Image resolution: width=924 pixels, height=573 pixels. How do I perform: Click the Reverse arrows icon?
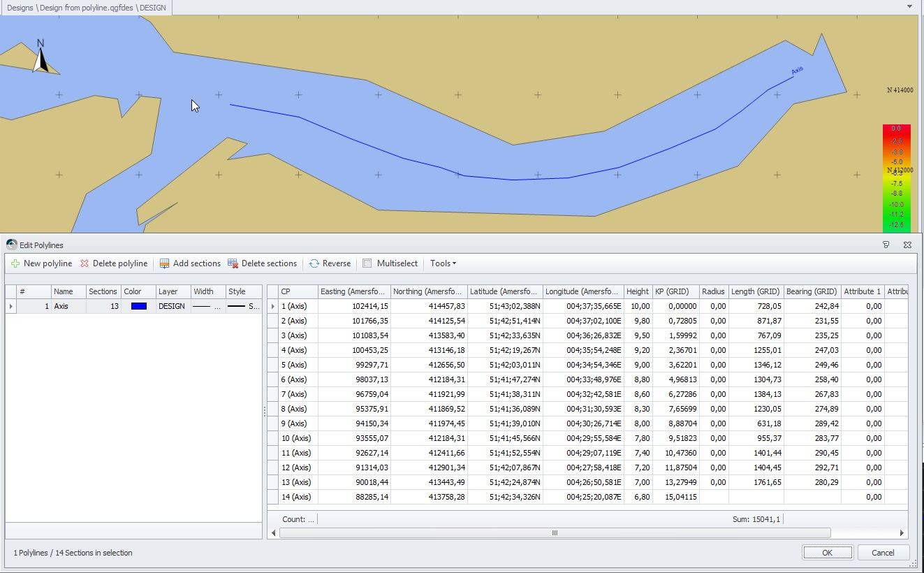(x=314, y=263)
